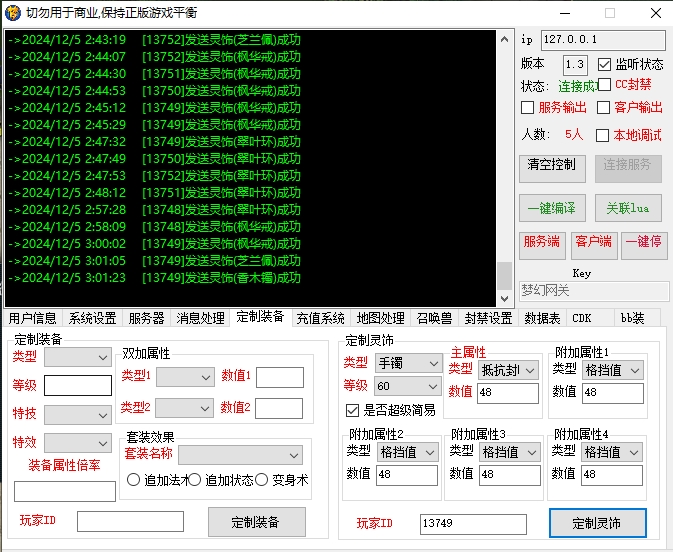Switch to the 系统设置 tab
Screen dimensions: 673x552
tap(92, 318)
